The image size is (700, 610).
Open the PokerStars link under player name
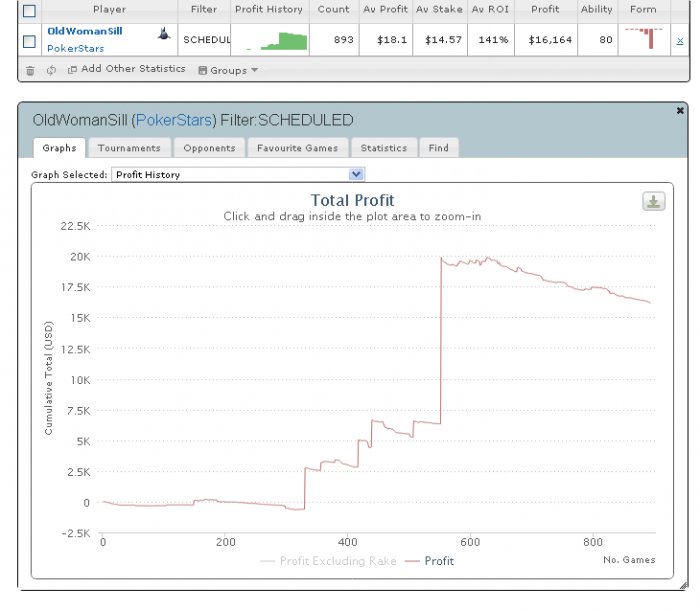point(75,48)
